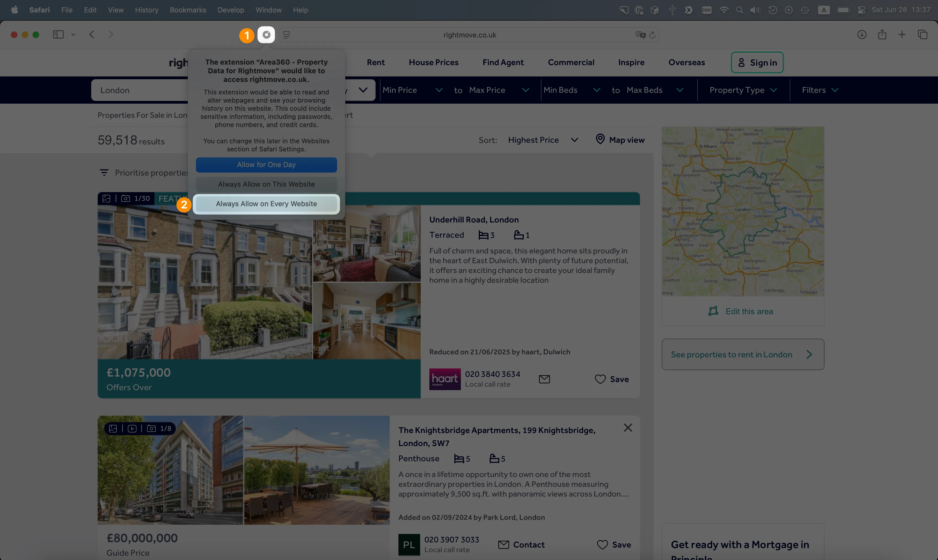Open the Bookmarks menu
Screen dimensions: 938x560
point(188,10)
